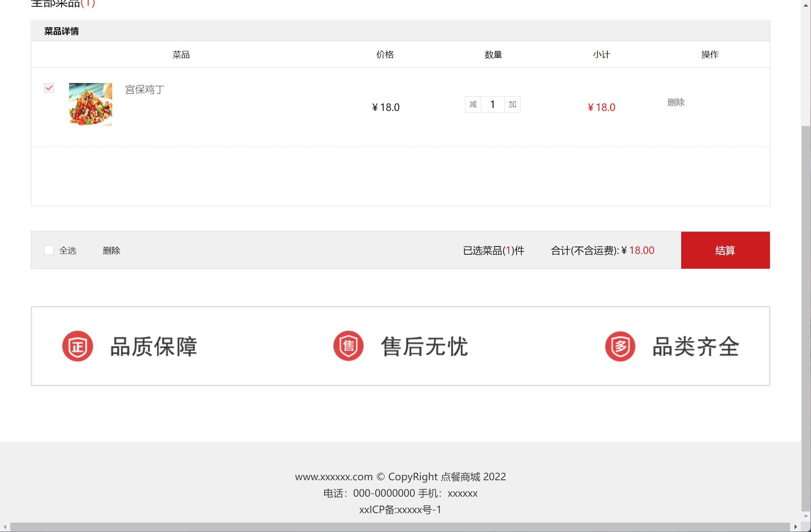The image size is (811, 532).
Task: Open the 宫保鸡丁 dish thumbnail
Action: (90, 104)
